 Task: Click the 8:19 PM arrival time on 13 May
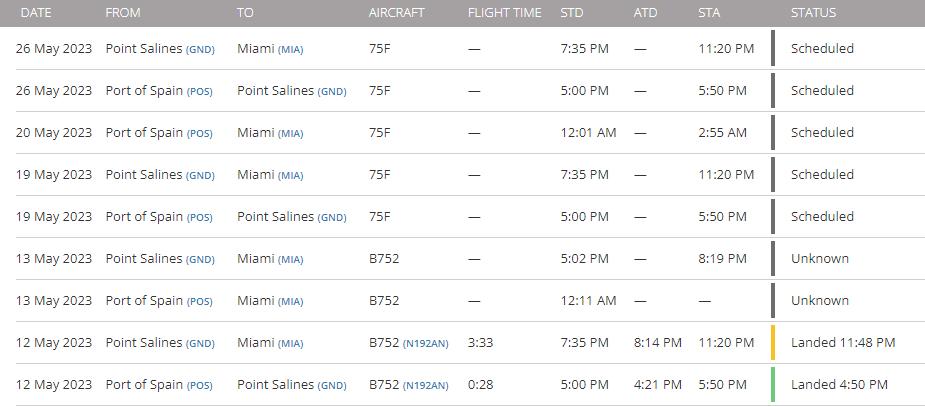point(722,258)
